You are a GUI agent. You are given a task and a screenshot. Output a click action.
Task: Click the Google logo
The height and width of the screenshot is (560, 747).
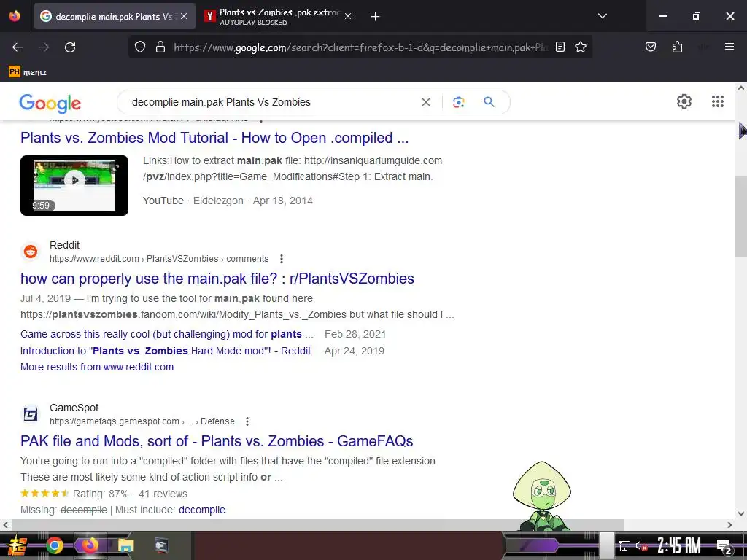[50, 103]
